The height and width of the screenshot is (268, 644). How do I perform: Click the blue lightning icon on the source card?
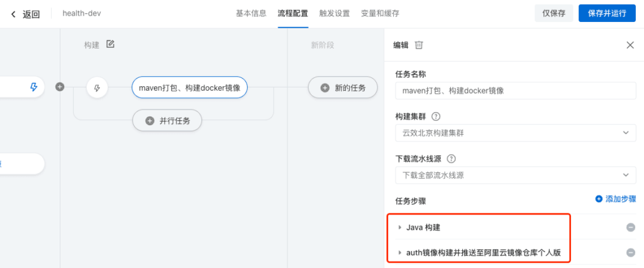pos(34,87)
